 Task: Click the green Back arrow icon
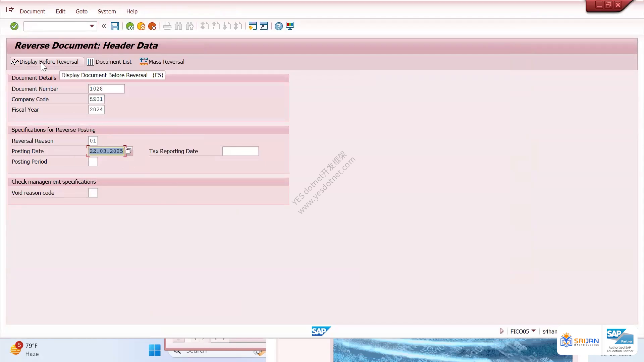click(130, 26)
